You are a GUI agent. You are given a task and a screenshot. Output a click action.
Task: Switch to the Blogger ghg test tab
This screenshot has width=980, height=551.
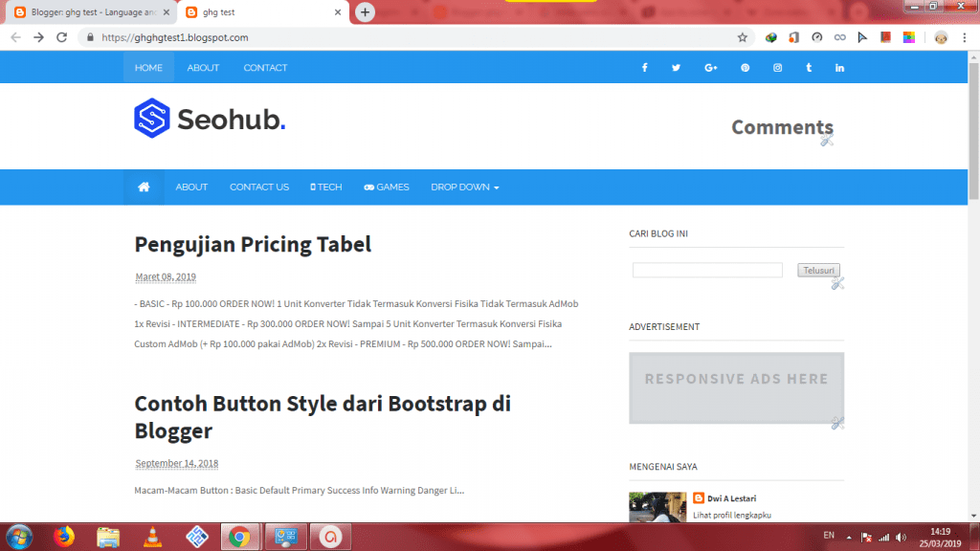(93, 11)
